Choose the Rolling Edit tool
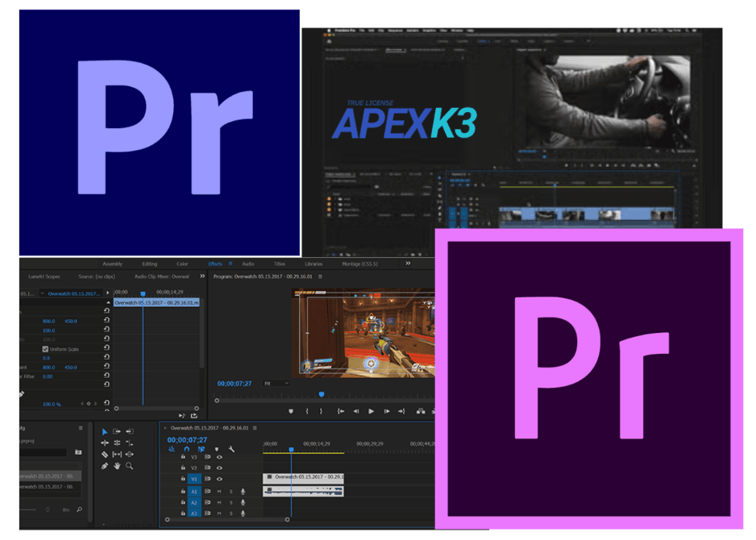Viewport: 756px width, 540px height. pos(117,442)
